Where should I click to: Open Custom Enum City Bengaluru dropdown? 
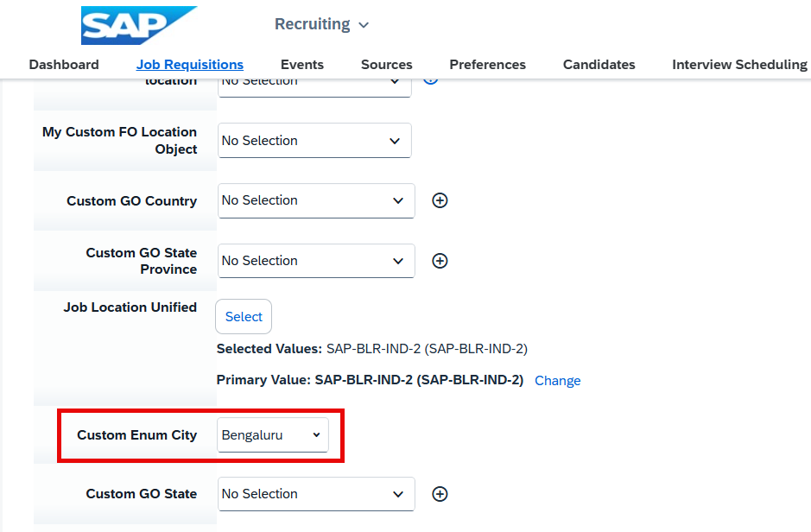(273, 434)
